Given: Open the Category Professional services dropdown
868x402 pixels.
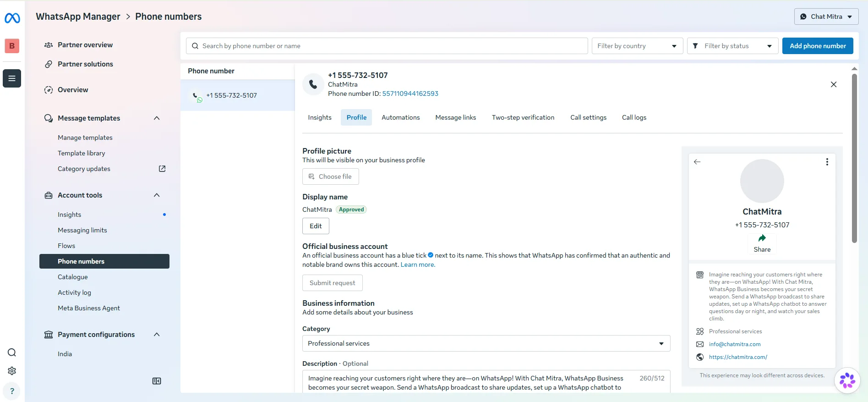Looking at the screenshot, I should pyautogui.click(x=486, y=343).
